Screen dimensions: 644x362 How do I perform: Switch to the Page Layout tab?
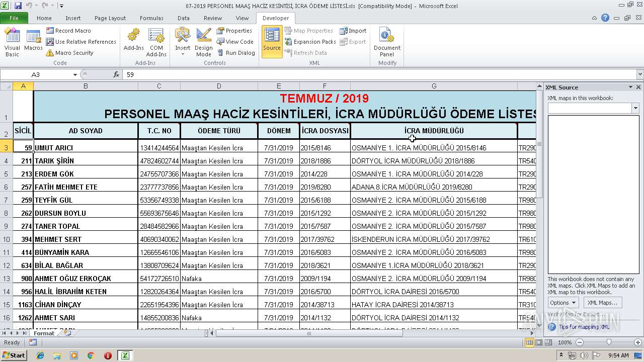click(x=110, y=18)
